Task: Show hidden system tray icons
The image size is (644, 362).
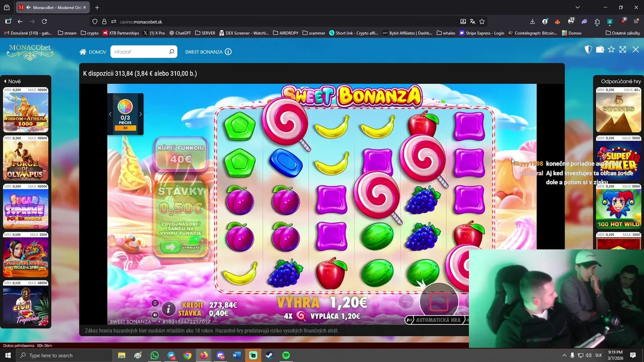Action: (563, 355)
